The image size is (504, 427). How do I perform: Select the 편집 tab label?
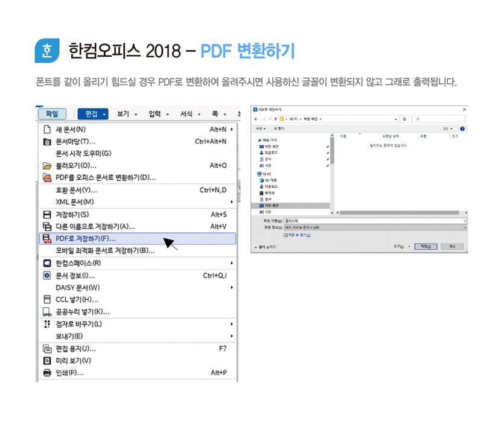[x=91, y=113]
